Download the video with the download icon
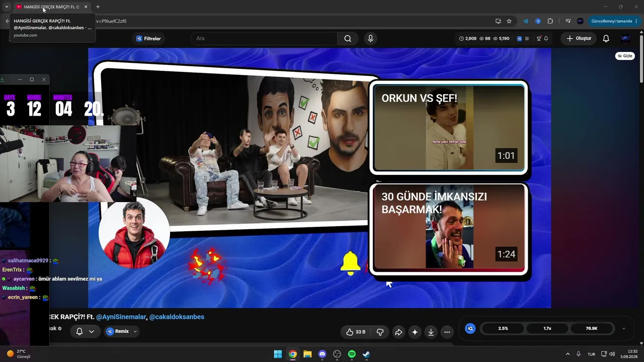Screen dimensions: 644x362 pyautogui.click(x=431, y=332)
